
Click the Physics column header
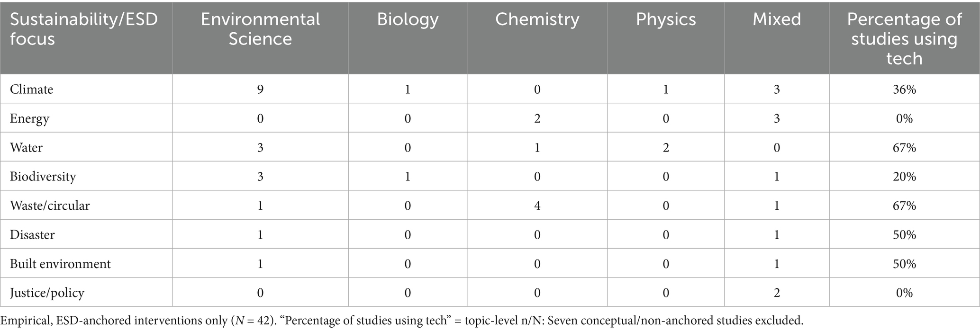[666, 19]
